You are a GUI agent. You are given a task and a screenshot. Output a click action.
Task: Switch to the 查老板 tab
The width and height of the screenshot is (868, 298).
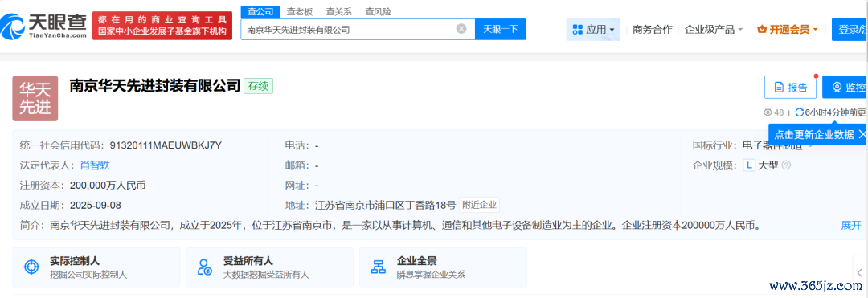point(300,11)
